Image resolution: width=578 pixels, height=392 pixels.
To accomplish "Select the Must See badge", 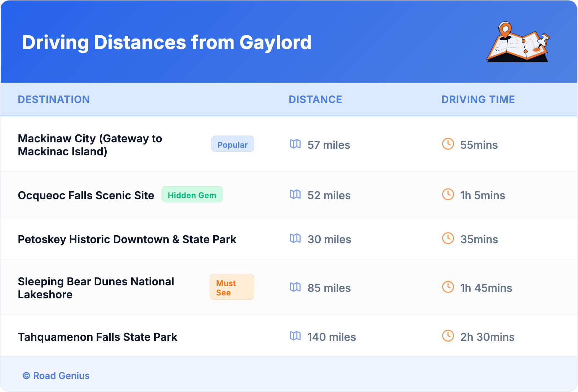I will point(232,287).
